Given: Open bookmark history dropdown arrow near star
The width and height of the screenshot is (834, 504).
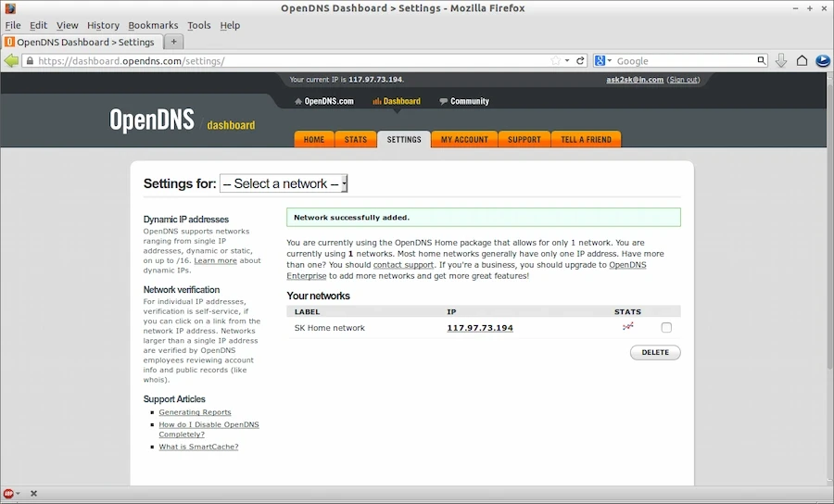Looking at the screenshot, I should point(567,60).
